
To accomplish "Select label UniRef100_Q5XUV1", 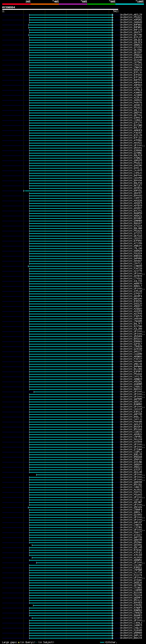I will (x=131, y=148).
